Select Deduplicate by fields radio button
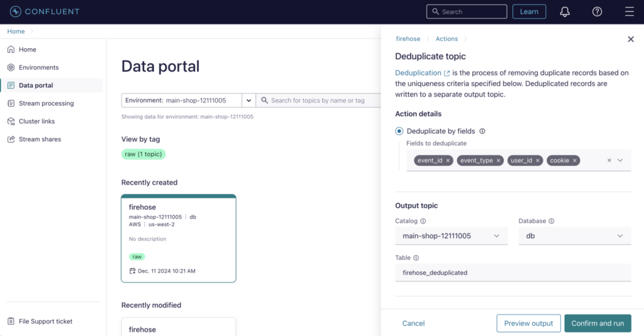The width and height of the screenshot is (644, 336). 399,131
